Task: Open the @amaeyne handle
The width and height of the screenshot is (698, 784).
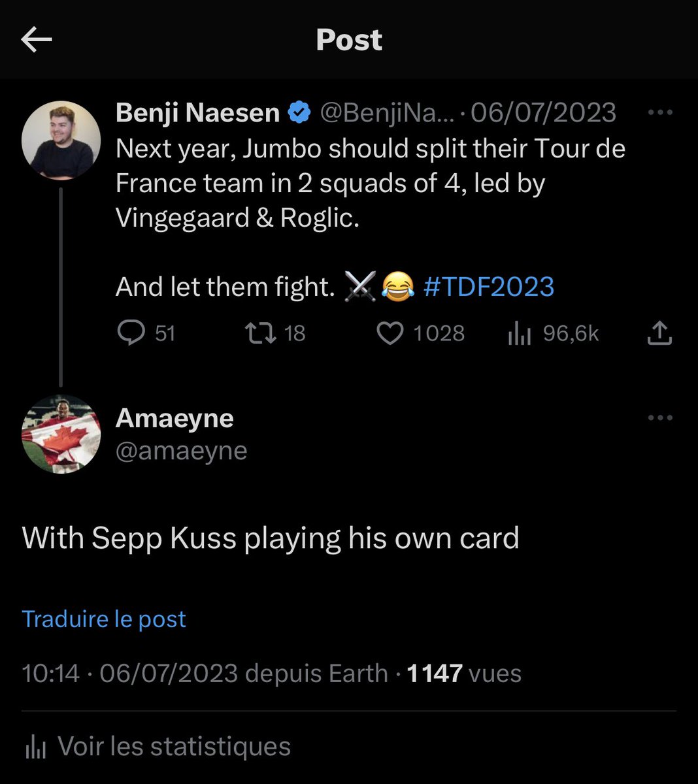Action: (182, 451)
